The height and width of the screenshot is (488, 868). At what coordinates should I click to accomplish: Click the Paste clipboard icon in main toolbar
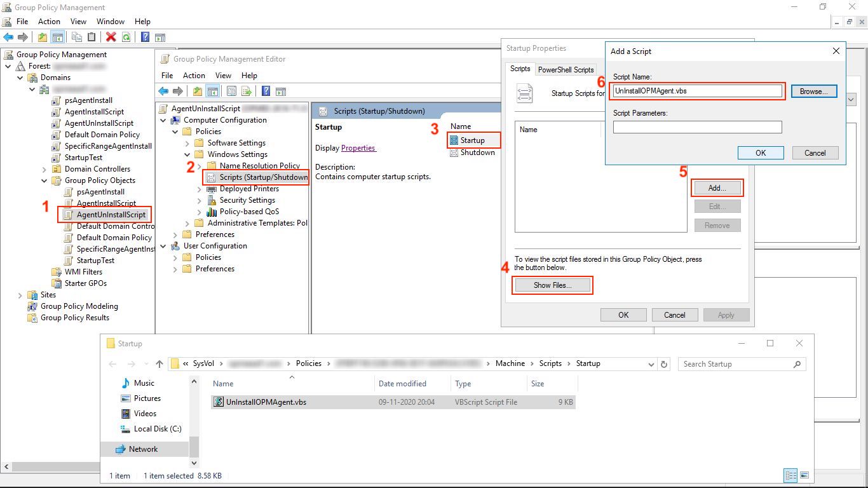pos(92,37)
